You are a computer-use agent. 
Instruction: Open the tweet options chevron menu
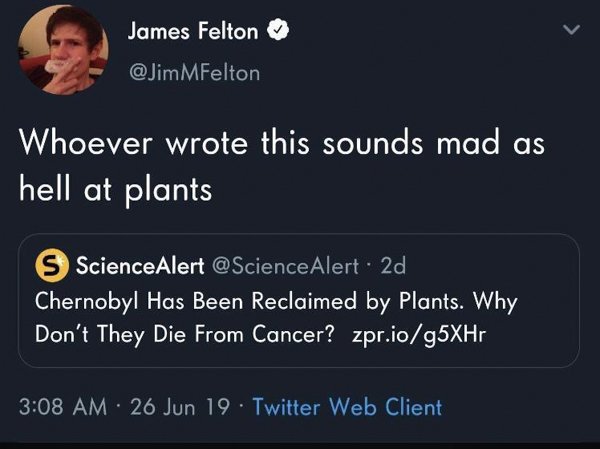(x=572, y=29)
